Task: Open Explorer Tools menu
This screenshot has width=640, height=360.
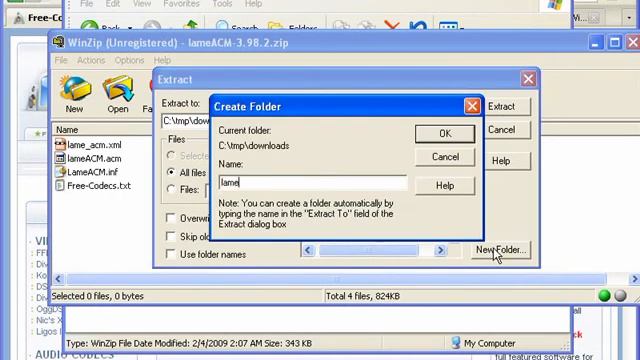Action: pos(222,4)
